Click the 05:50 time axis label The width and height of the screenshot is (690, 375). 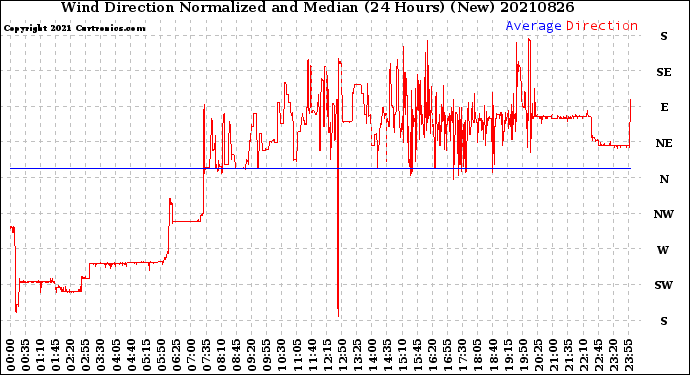click(161, 355)
